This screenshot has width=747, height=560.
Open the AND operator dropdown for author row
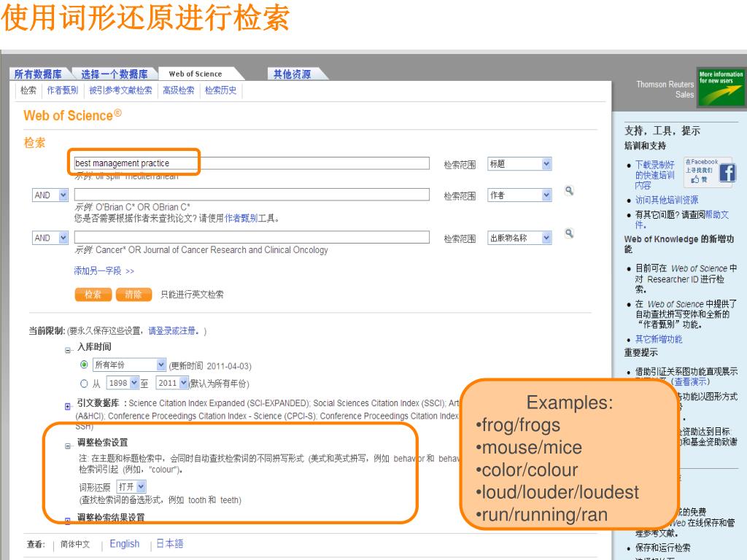(x=50, y=195)
